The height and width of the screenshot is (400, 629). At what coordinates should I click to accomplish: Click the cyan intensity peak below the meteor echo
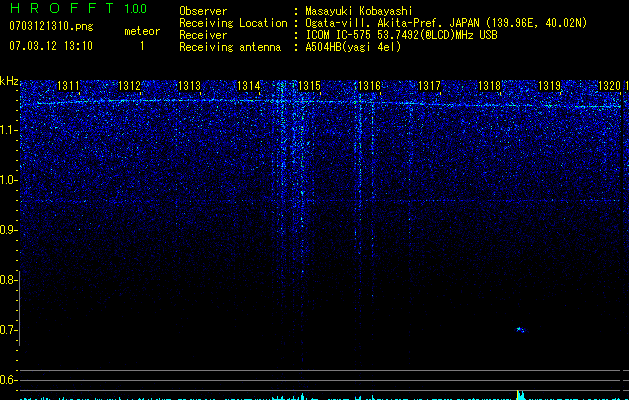(x=520, y=395)
